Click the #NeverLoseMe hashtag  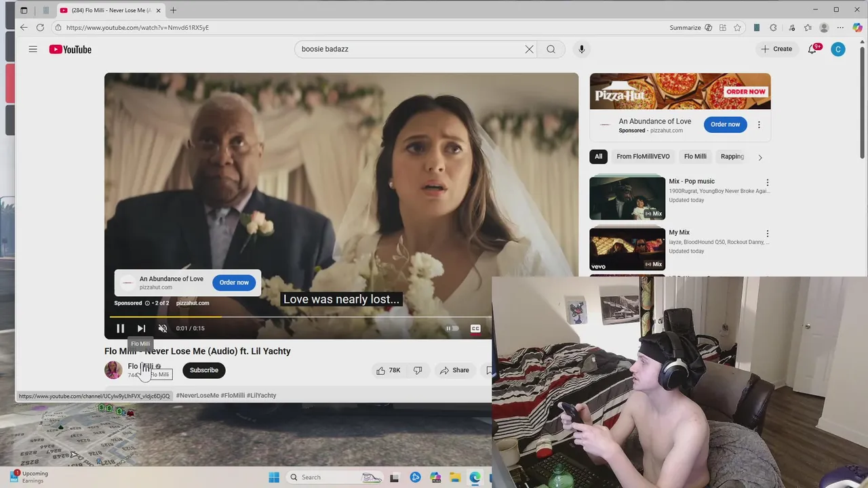[x=197, y=395]
